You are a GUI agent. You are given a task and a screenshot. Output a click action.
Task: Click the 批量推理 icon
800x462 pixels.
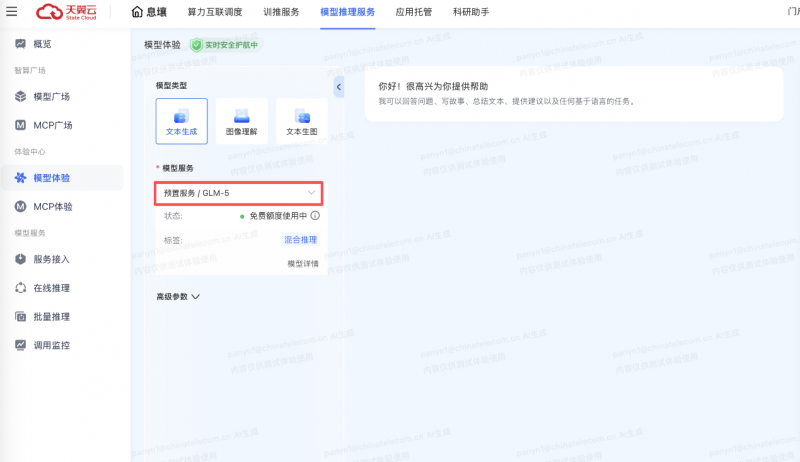(20, 317)
